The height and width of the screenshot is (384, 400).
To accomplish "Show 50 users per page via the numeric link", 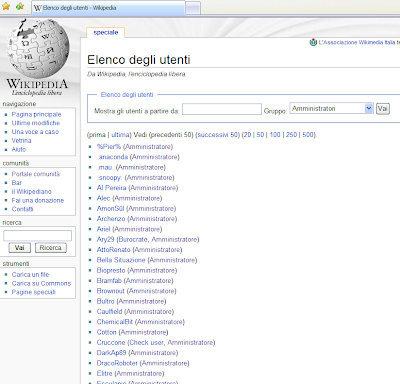I will click(x=260, y=135).
